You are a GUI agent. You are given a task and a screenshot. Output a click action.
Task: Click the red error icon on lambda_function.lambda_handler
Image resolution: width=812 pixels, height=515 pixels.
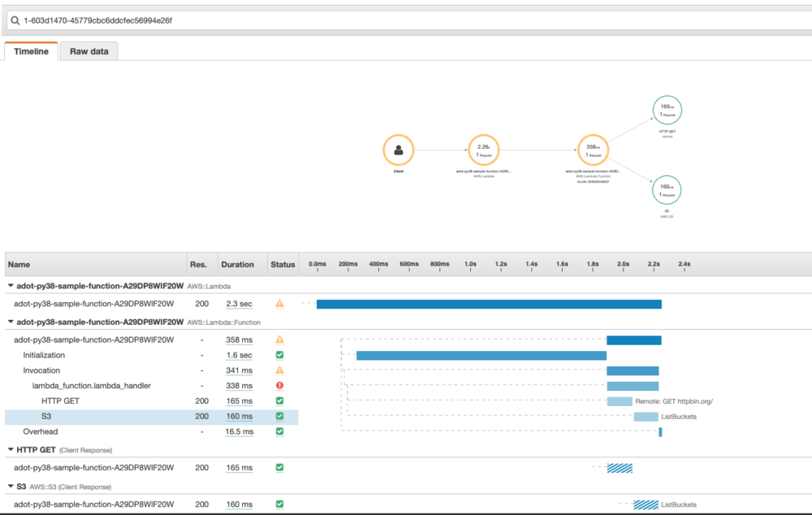point(279,385)
